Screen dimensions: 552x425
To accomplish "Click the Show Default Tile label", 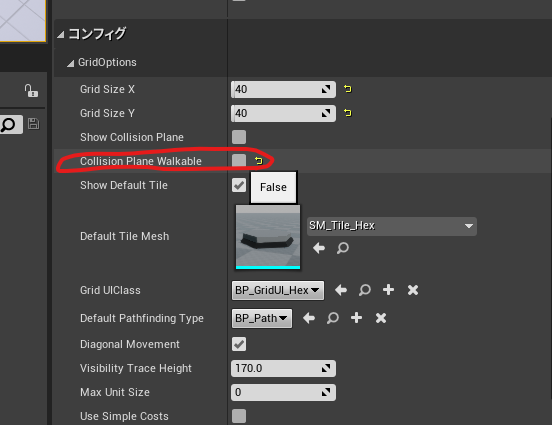I will coord(124,185).
